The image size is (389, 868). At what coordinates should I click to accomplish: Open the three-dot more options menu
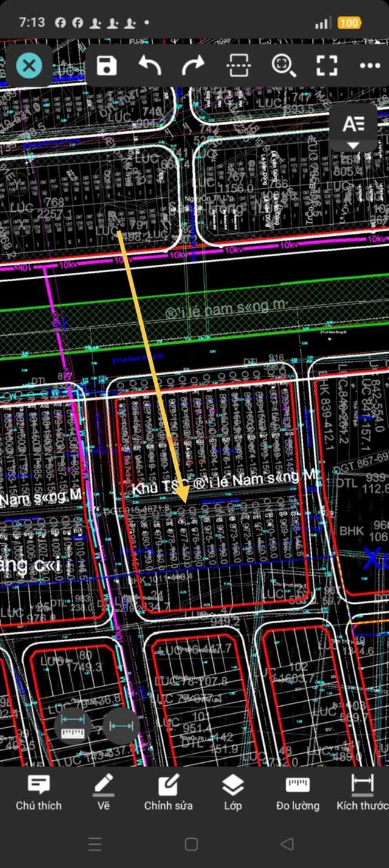coord(370,66)
